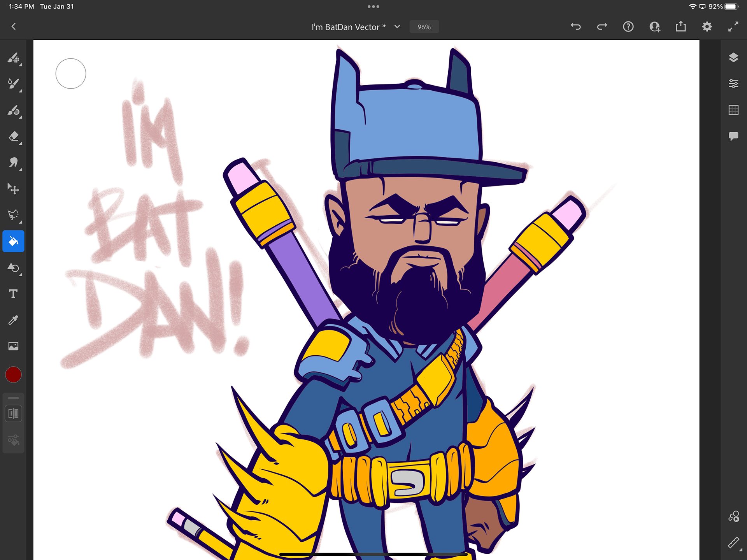Select the active Paint Bucket fill tool
The image size is (747, 560).
click(14, 241)
